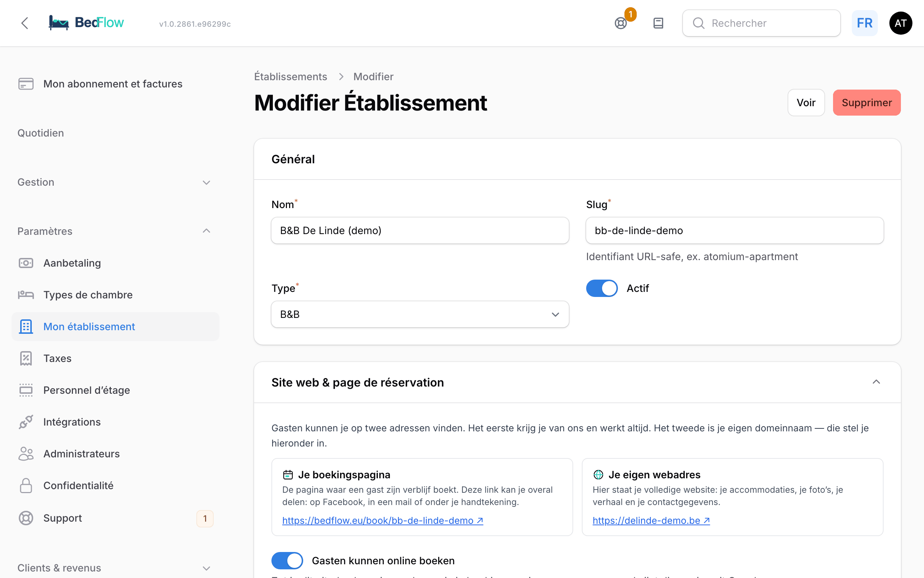This screenshot has height=578, width=924.
Task: Click the red Supprimer button
Action: (x=867, y=103)
